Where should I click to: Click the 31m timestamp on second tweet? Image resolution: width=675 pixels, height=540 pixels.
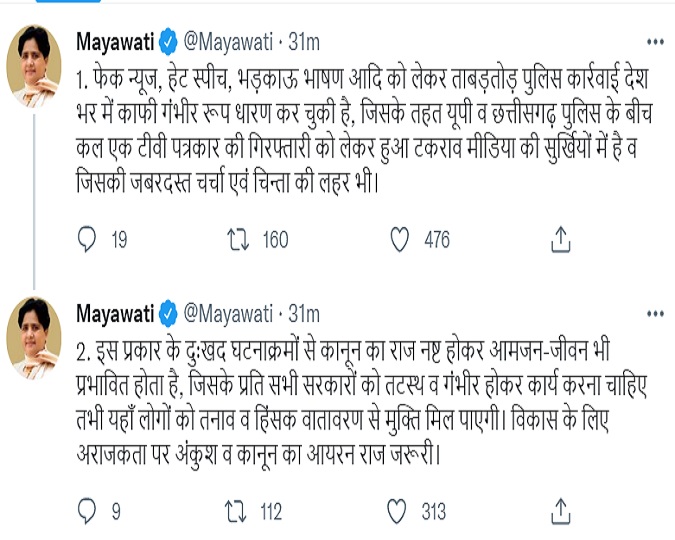tap(303, 314)
